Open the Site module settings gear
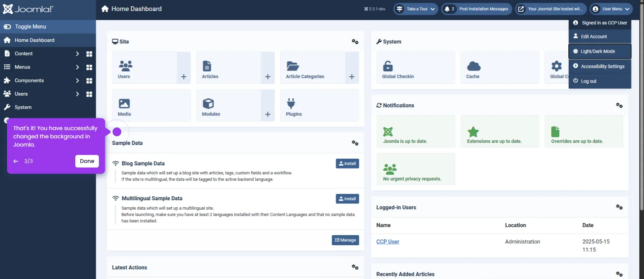This screenshot has width=644, height=279. point(355,42)
